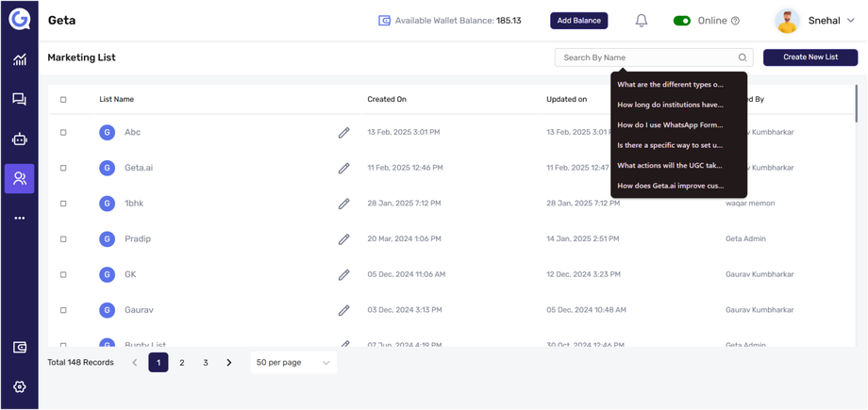Click the notification bell icon
This screenshot has width=868, height=410.
tap(642, 21)
